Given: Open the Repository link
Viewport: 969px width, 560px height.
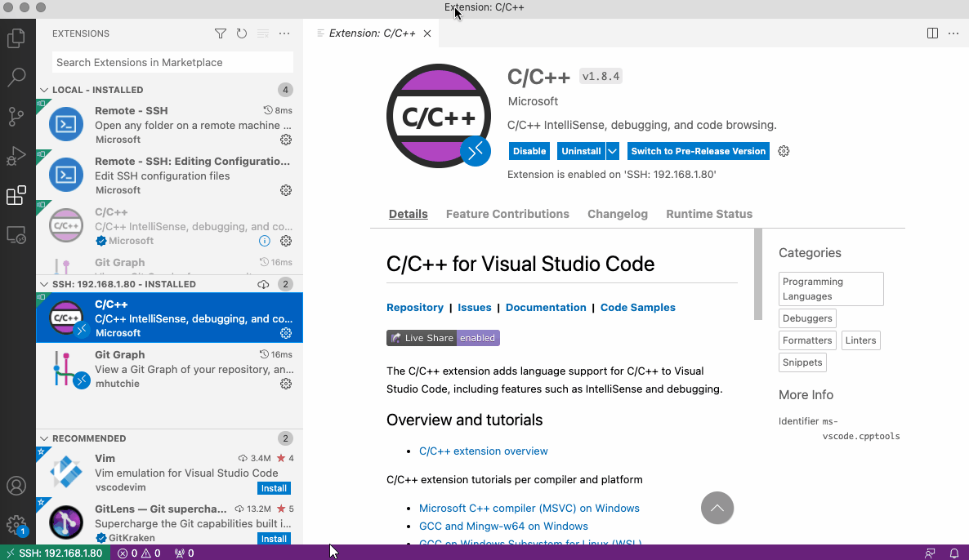Looking at the screenshot, I should pyautogui.click(x=415, y=308).
